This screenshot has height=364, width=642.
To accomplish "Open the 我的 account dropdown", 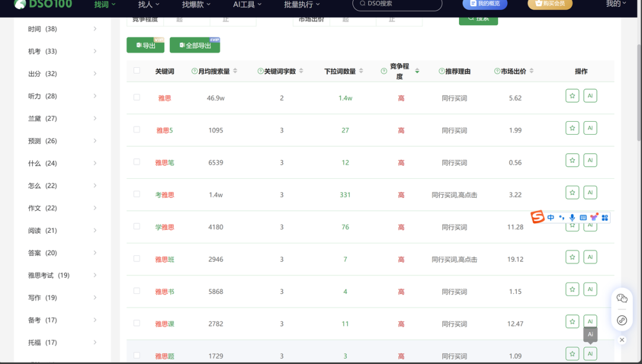I will [616, 4].
